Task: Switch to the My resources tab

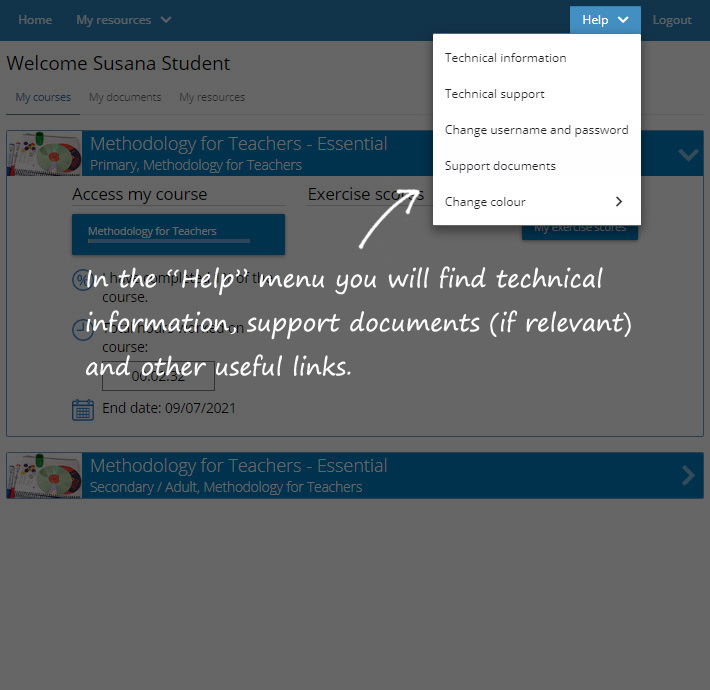Action: pos(212,98)
